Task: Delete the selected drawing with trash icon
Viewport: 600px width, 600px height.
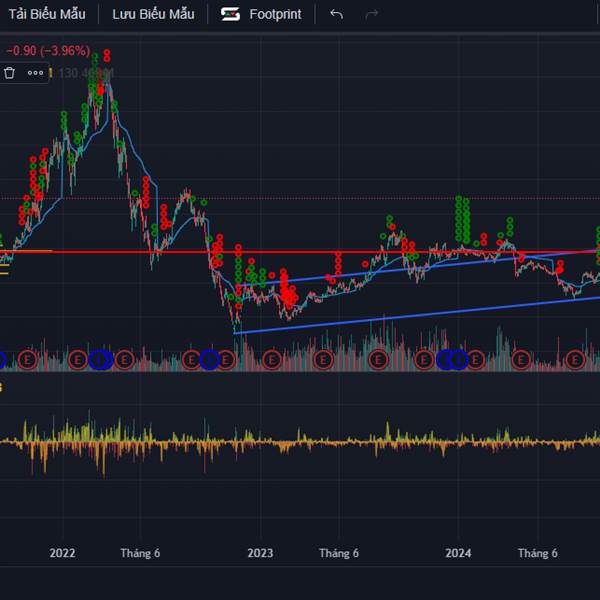Action: [10, 72]
